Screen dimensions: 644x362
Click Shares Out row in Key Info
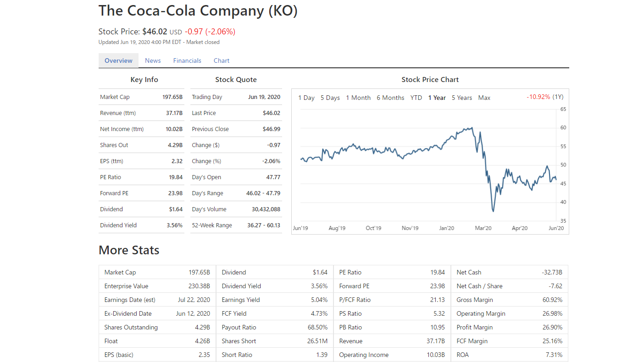click(x=141, y=145)
